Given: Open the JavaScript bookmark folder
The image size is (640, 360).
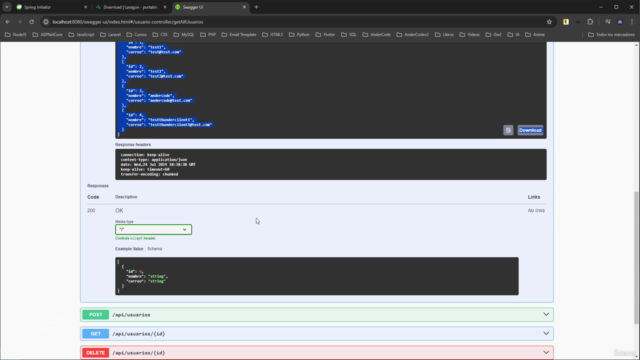Looking at the screenshot, I should (x=82, y=35).
